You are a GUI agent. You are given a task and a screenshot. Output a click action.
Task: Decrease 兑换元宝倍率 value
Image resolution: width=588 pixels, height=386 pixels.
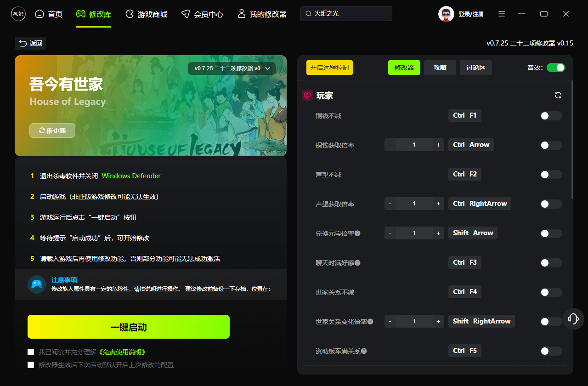[x=390, y=233]
